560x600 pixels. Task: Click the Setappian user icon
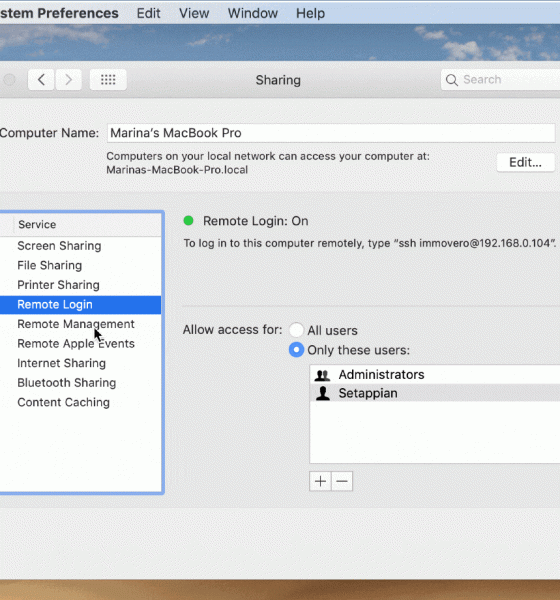pyautogui.click(x=323, y=393)
